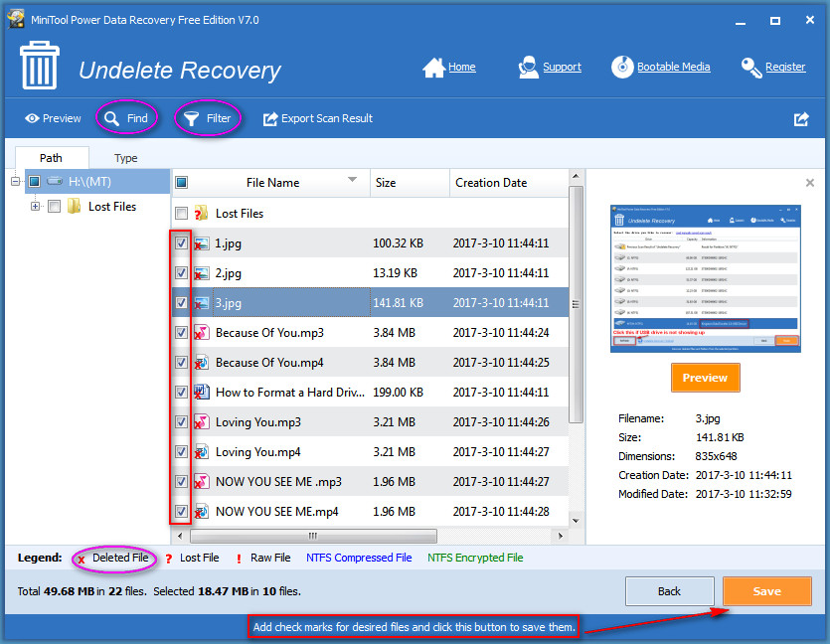The height and width of the screenshot is (644, 830).
Task: Click the 3.jpg preview thumbnail image
Action: click(x=705, y=278)
